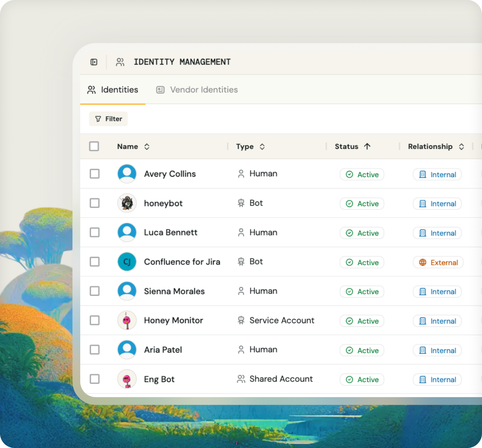482x448 pixels.
Task: Tick the Honey Monitor checkbox
Action: click(95, 320)
